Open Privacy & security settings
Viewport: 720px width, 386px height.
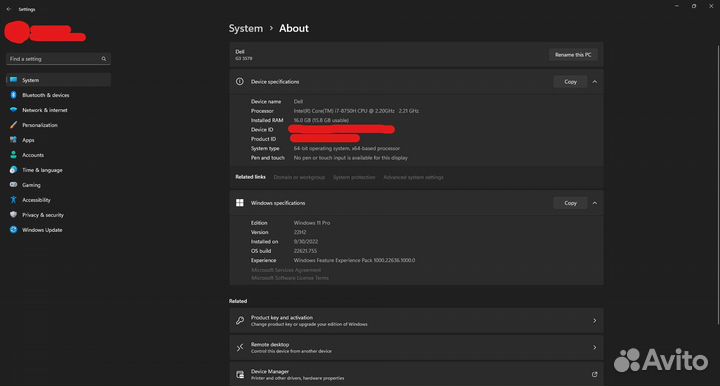pos(58,215)
